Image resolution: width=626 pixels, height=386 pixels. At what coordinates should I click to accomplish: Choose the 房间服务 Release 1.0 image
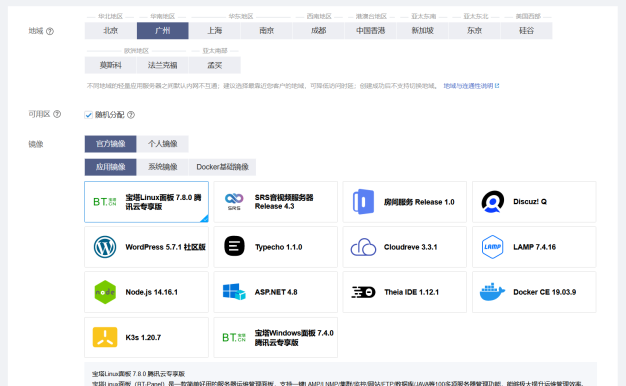tap(404, 202)
